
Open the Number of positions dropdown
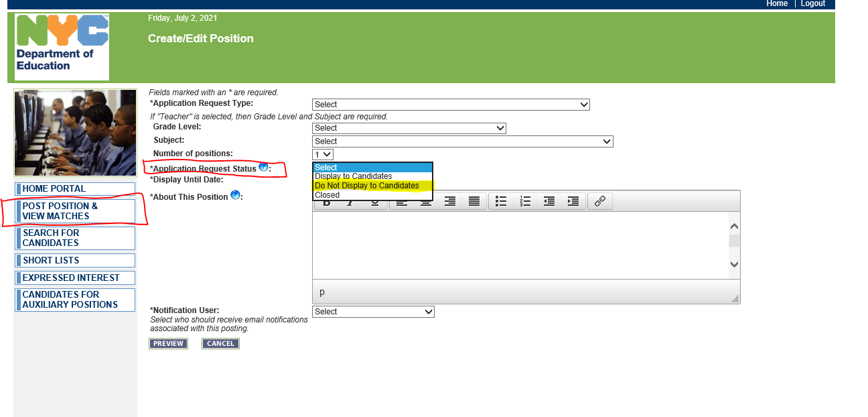tap(321, 154)
